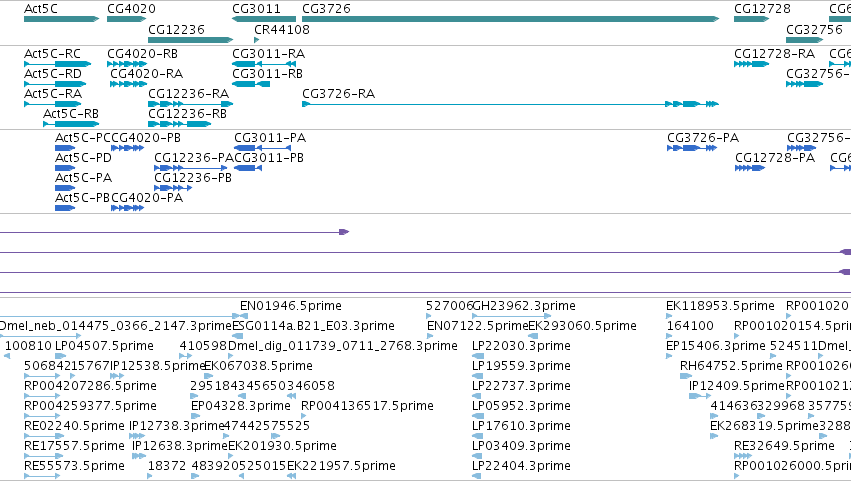Select protein CG12728-PA label
851x481 pixels.
(x=775, y=158)
